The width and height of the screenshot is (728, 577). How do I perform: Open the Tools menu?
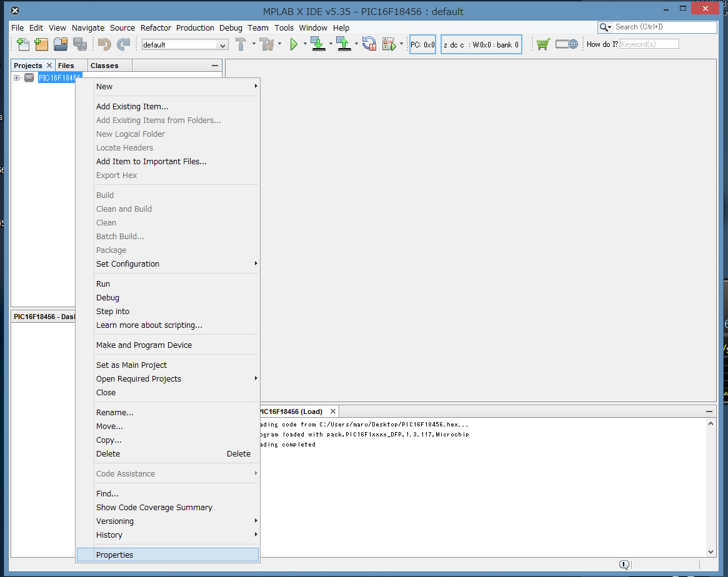click(284, 28)
